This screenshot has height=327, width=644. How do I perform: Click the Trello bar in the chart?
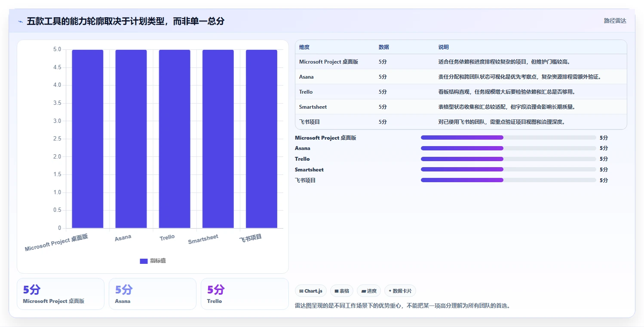175,139
